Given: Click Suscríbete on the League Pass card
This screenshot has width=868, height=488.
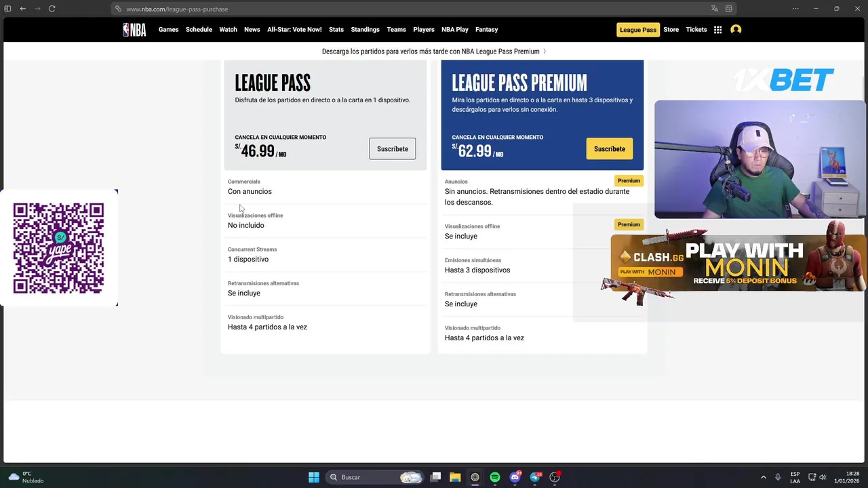Looking at the screenshot, I should point(393,149).
